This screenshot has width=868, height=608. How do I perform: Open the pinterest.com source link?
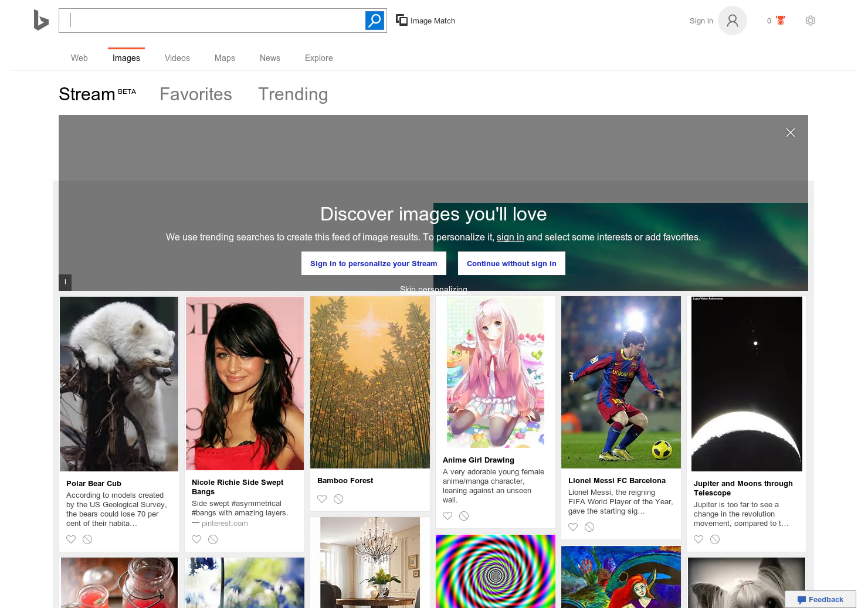pyautogui.click(x=225, y=524)
